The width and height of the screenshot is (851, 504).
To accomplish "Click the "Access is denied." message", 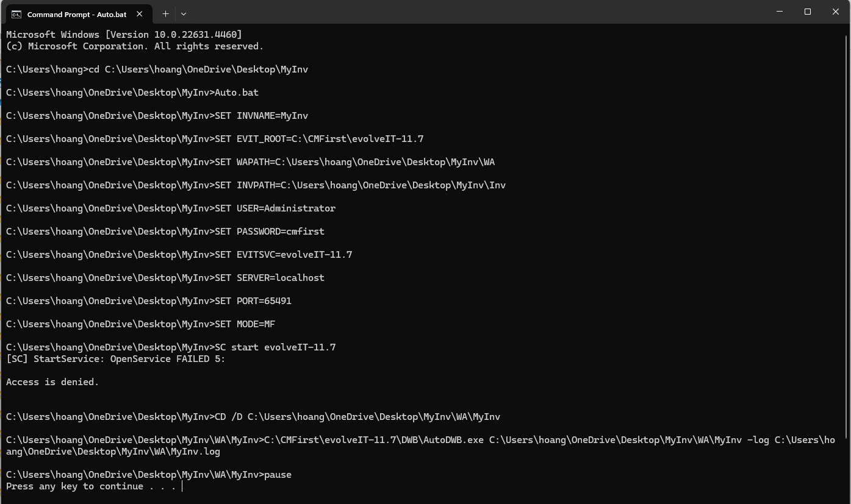I will tap(52, 382).
